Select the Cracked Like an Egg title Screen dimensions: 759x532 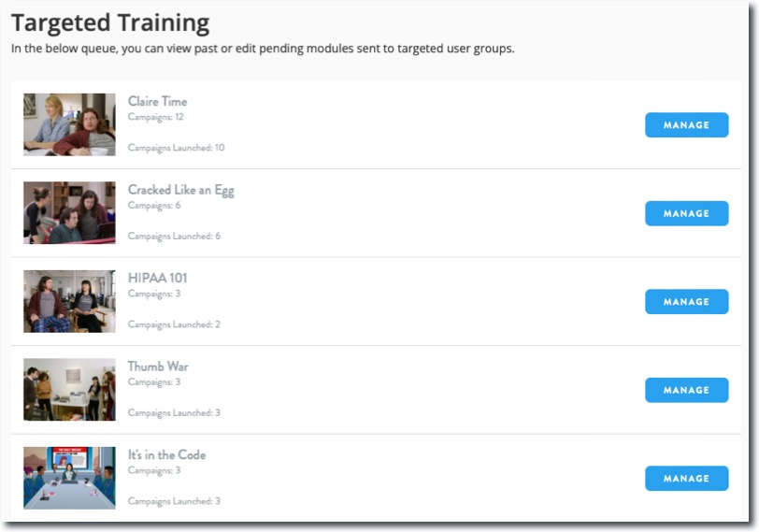(180, 190)
